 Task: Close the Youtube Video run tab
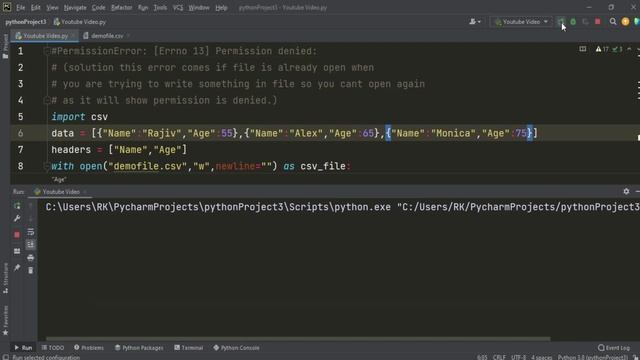(x=84, y=191)
